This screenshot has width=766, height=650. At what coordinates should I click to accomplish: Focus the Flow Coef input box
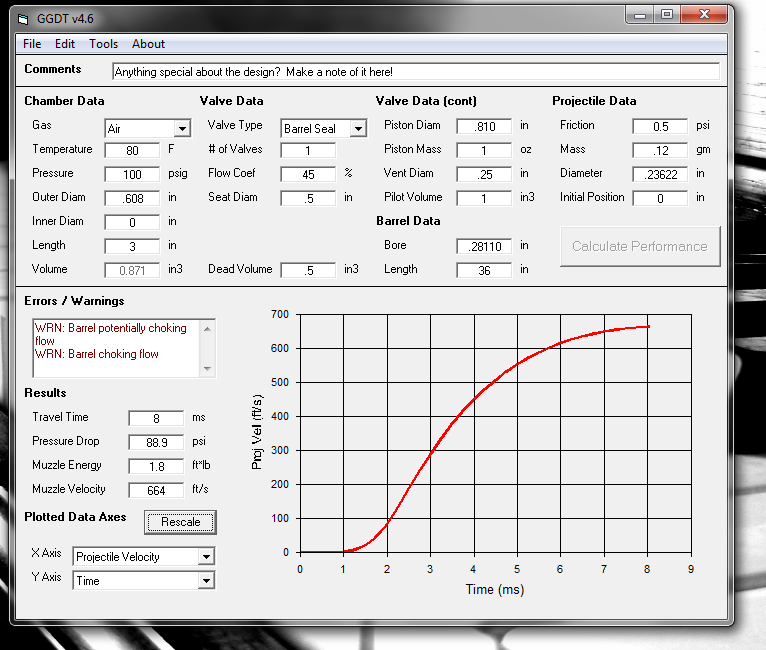point(308,174)
